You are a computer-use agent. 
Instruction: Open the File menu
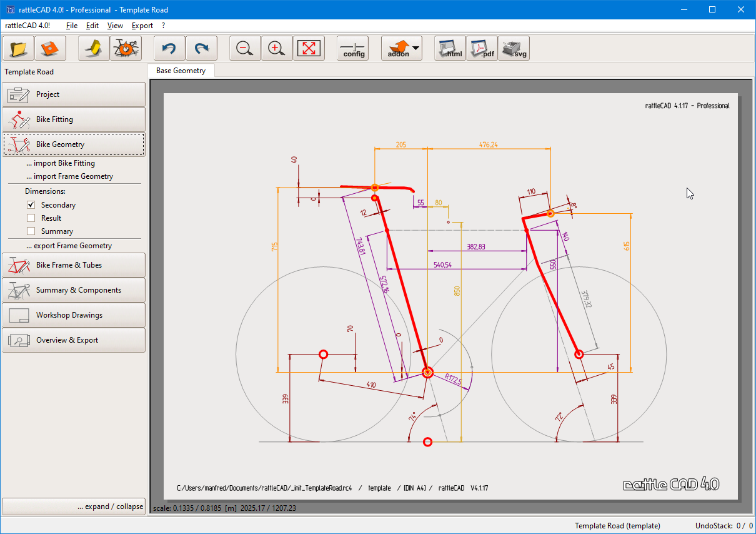pos(72,26)
